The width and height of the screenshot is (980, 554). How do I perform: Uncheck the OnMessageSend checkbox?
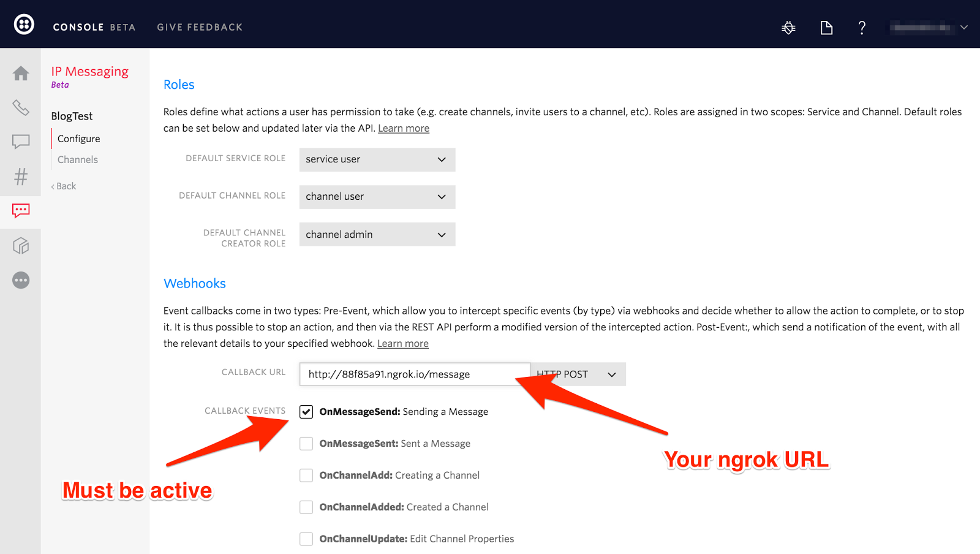click(x=306, y=412)
